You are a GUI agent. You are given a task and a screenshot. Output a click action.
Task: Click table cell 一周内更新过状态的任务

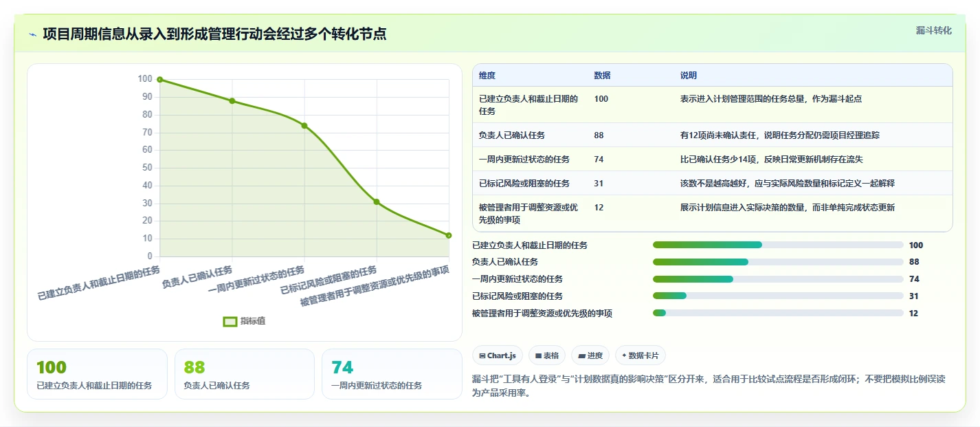click(524, 160)
